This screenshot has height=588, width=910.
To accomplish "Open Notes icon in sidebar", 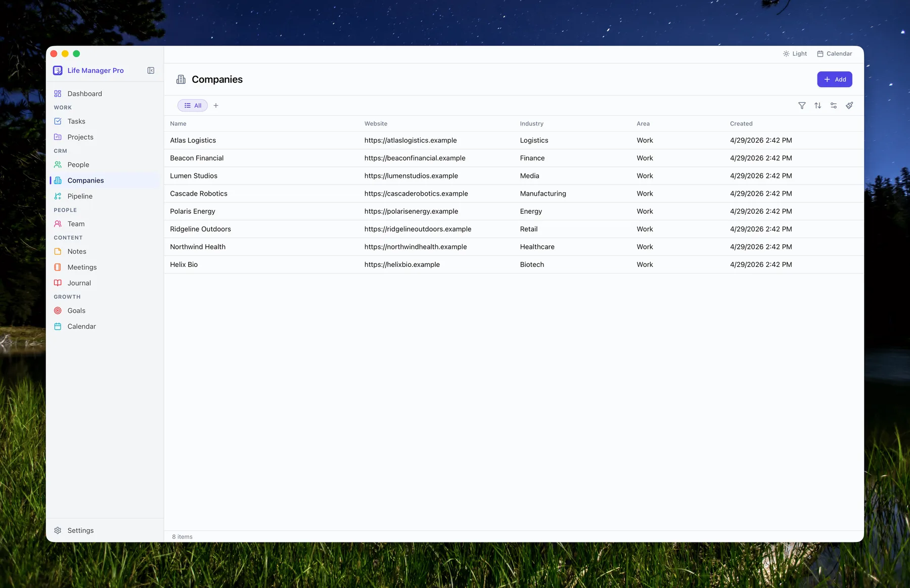I will point(58,251).
